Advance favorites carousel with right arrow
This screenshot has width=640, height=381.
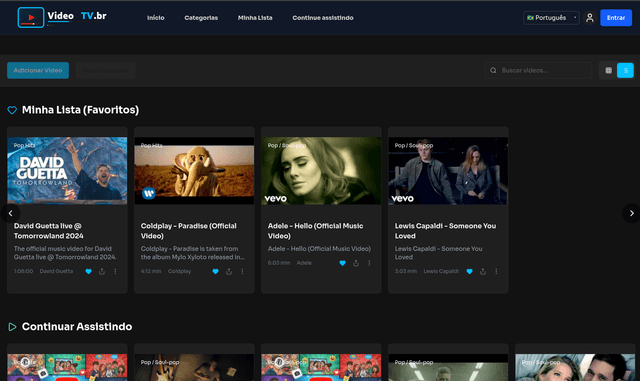631,213
